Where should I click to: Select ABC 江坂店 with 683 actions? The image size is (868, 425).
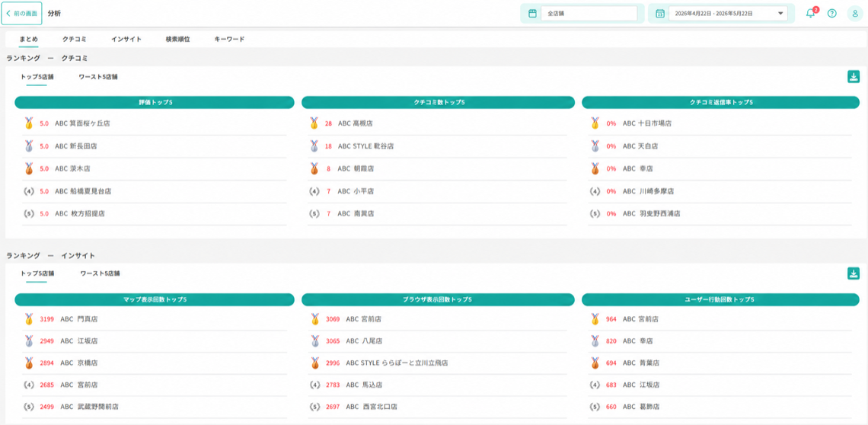[641, 385]
